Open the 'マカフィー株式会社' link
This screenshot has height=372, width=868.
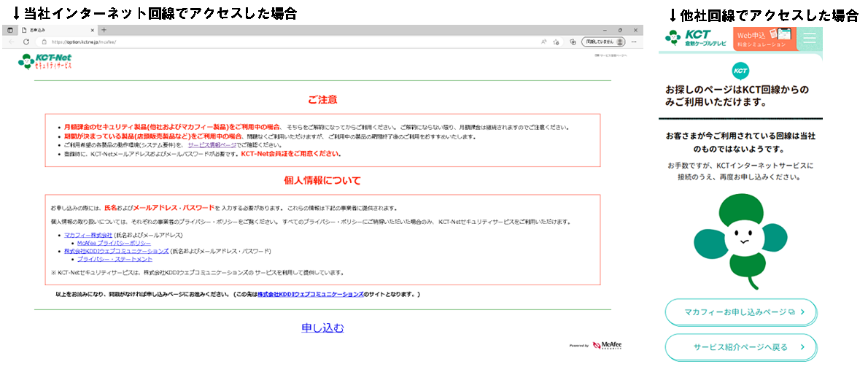(x=88, y=236)
